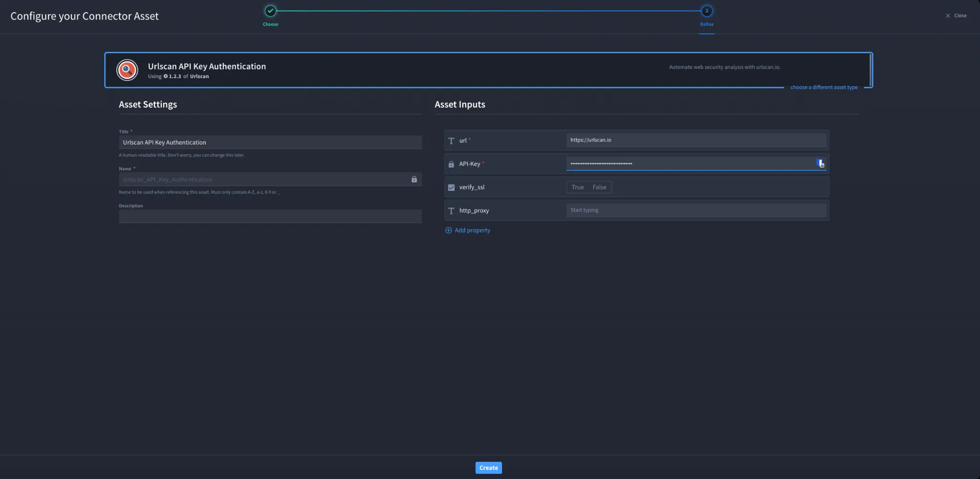Click the Create button
Image resolution: width=980 pixels, height=479 pixels.
tap(489, 468)
